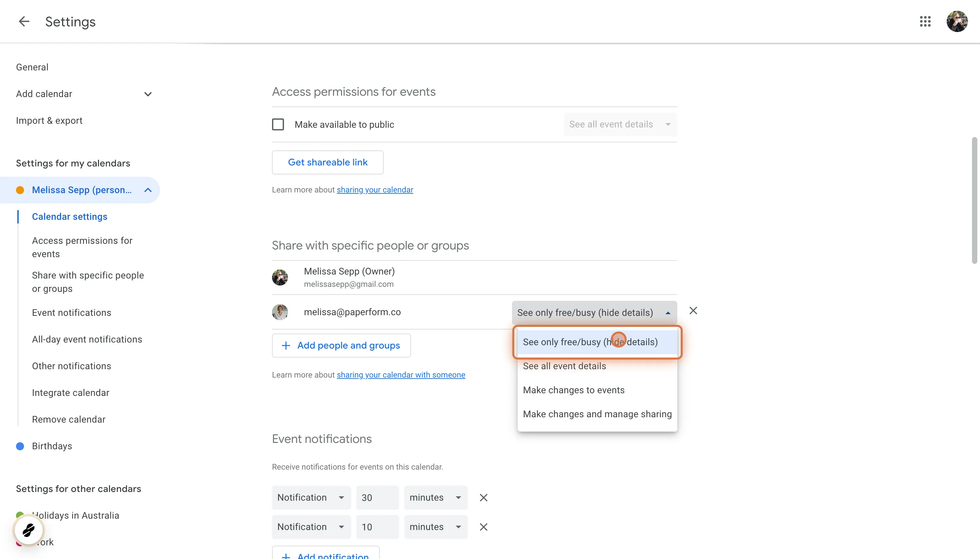The height and width of the screenshot is (559, 980).
Task: Choose Make changes and manage sharing
Action: (x=597, y=414)
